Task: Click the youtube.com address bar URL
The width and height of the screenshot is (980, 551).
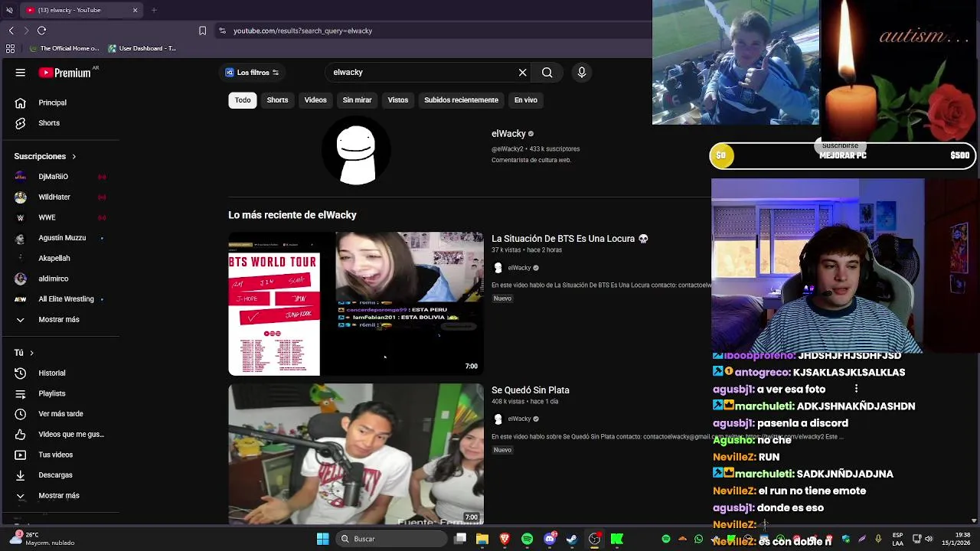Action: (x=302, y=31)
